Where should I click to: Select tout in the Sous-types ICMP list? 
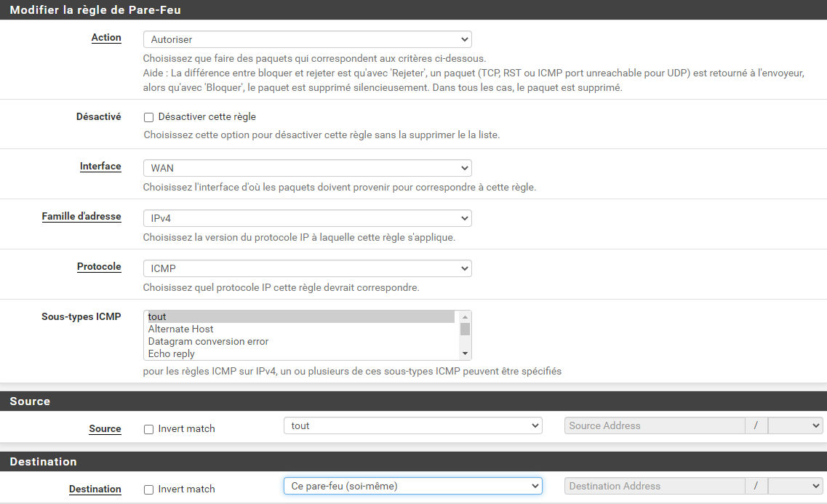tap(218, 316)
